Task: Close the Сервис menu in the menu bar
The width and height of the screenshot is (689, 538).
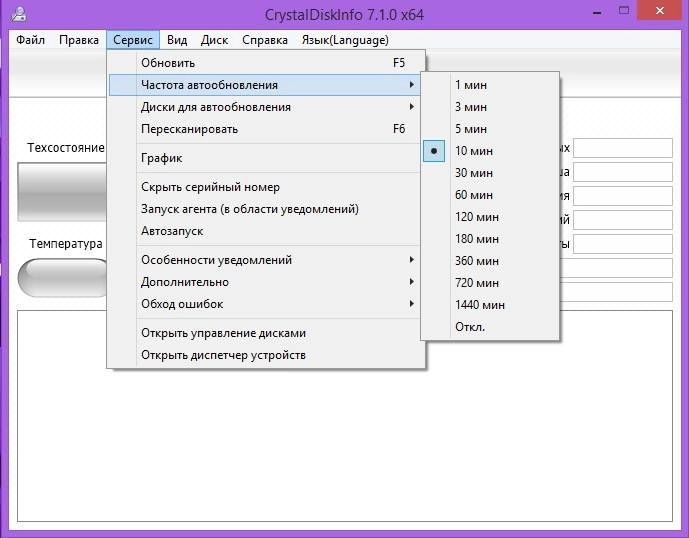Action: coord(133,40)
